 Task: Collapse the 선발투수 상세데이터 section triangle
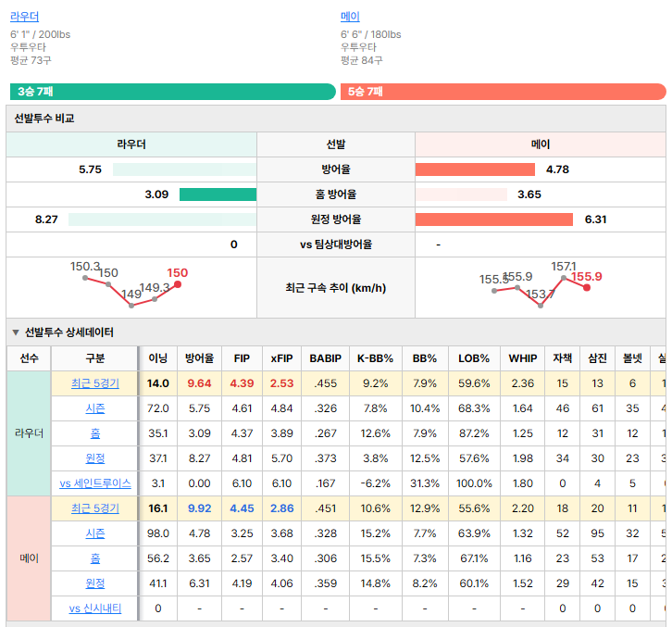pos(16,332)
